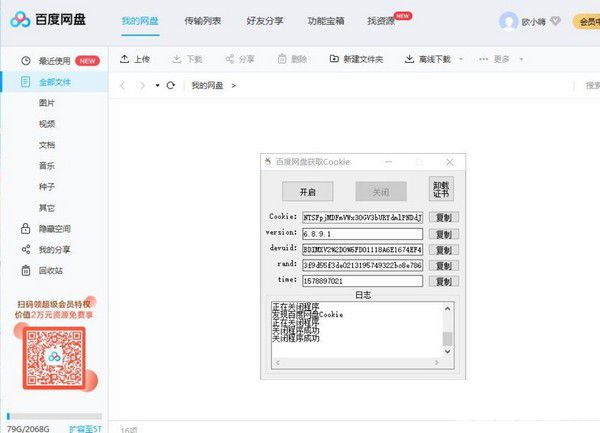Copy the version value with 复制
This screenshot has height=433, width=600.
click(444, 234)
